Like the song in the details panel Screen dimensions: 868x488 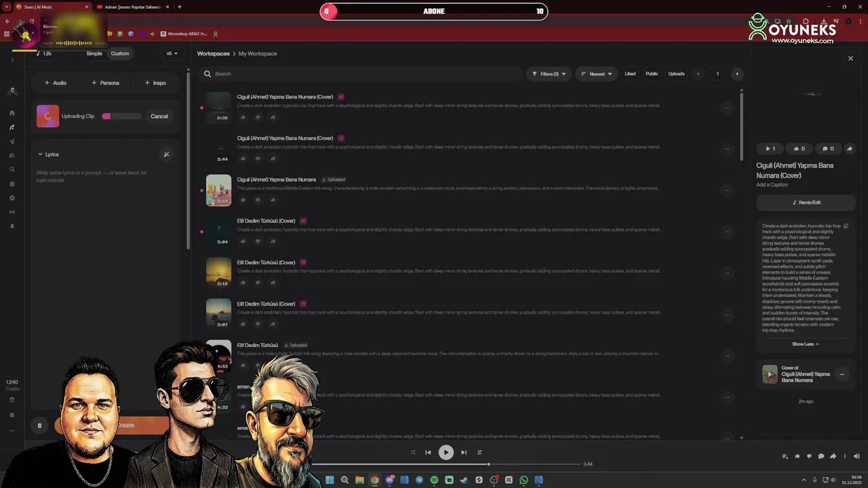799,148
